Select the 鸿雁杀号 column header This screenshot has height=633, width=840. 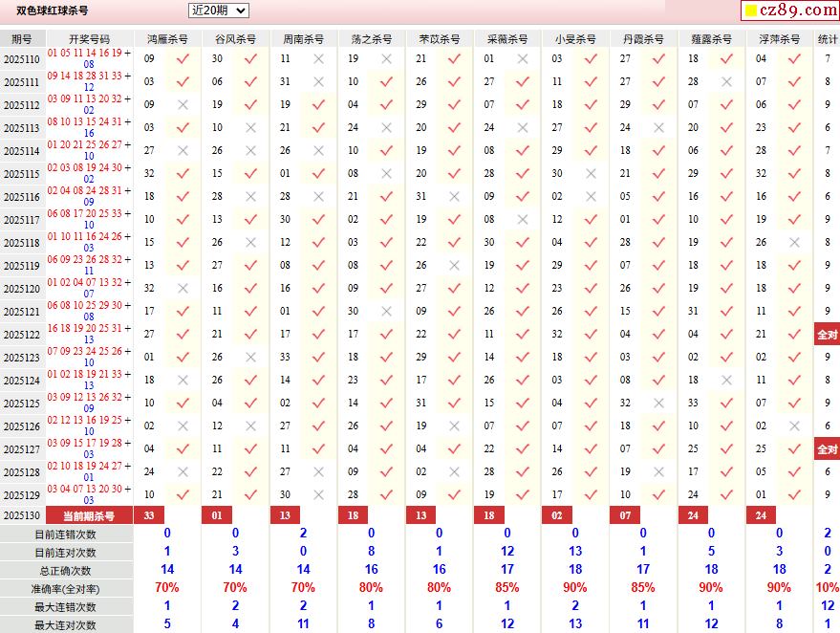pos(167,39)
